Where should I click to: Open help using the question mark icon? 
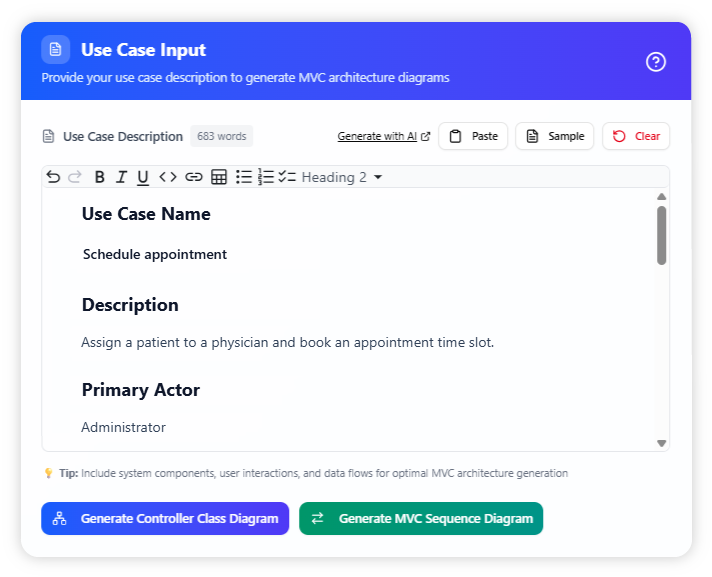[x=656, y=62]
